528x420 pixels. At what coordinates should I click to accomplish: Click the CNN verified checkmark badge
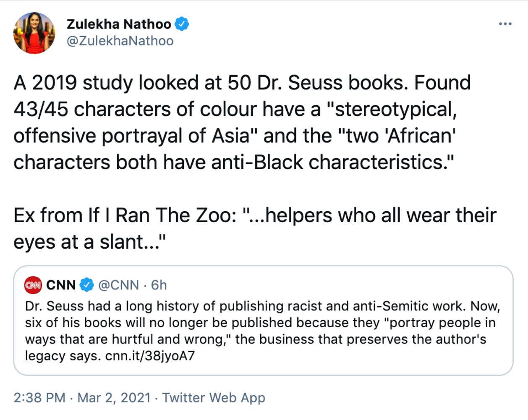pos(86,285)
